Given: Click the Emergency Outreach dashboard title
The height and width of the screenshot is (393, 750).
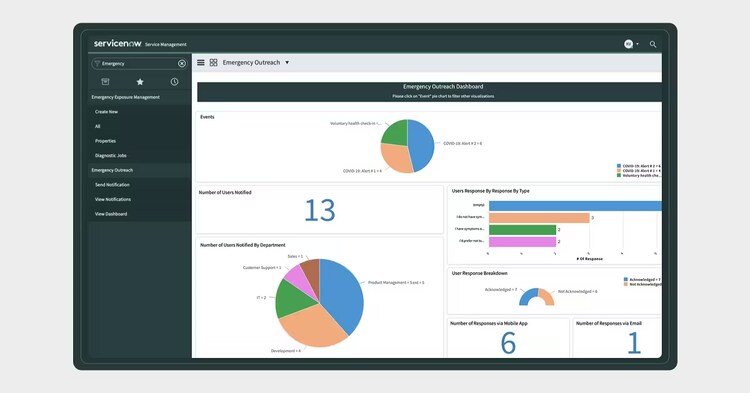Looking at the screenshot, I should (251, 63).
